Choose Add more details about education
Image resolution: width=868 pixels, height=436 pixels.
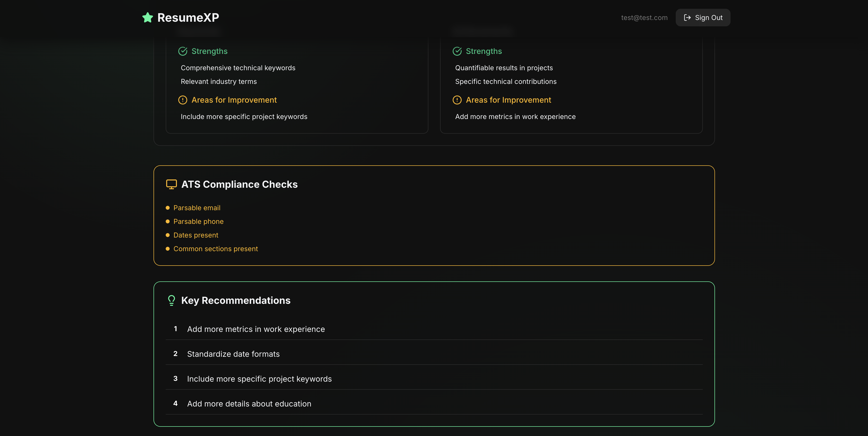point(249,404)
